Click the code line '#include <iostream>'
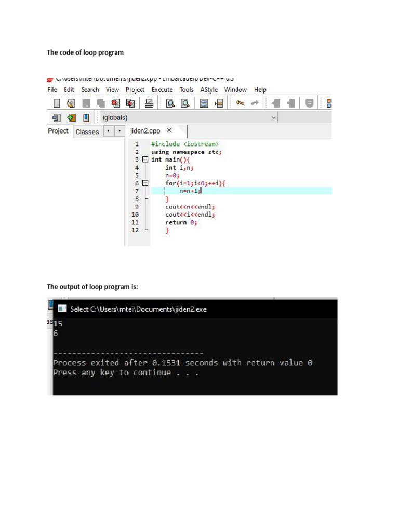The image size is (399, 532). pos(185,144)
